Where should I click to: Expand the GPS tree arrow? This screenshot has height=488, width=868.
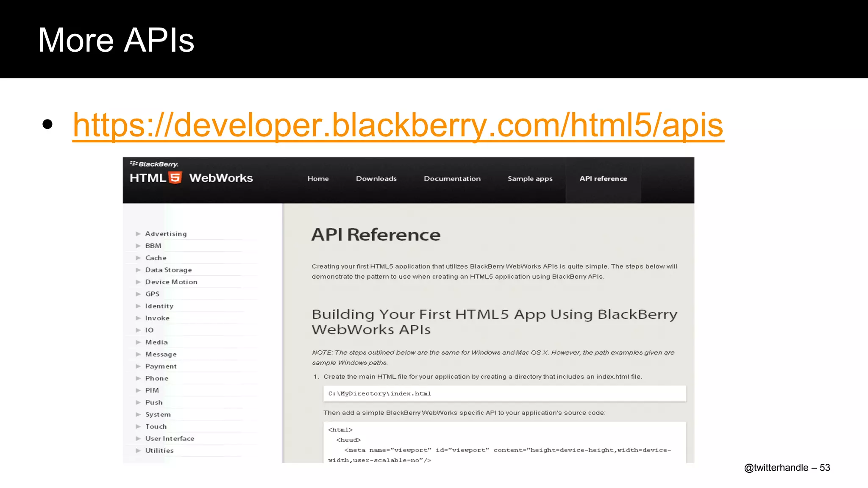click(138, 294)
